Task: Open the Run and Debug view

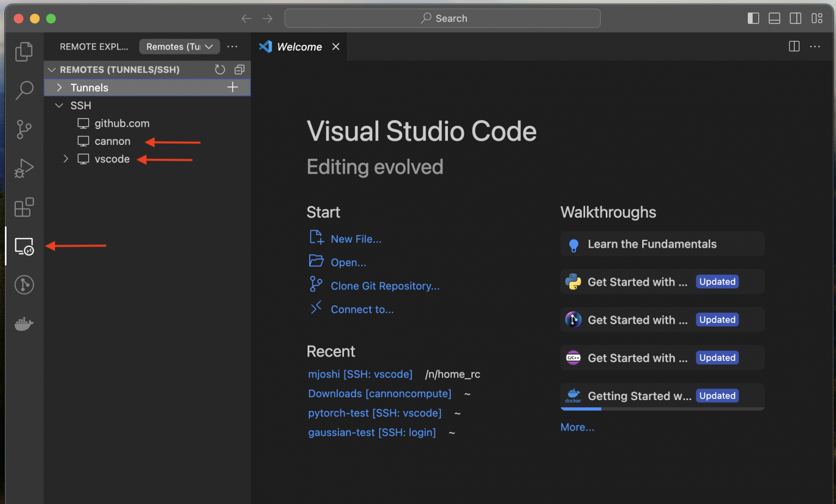Action: click(24, 168)
